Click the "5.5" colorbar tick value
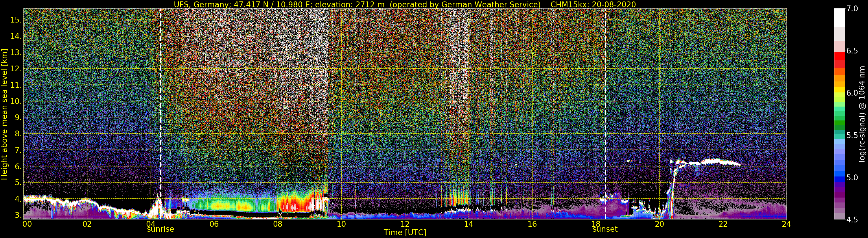868x238 pixels. (x=852, y=135)
